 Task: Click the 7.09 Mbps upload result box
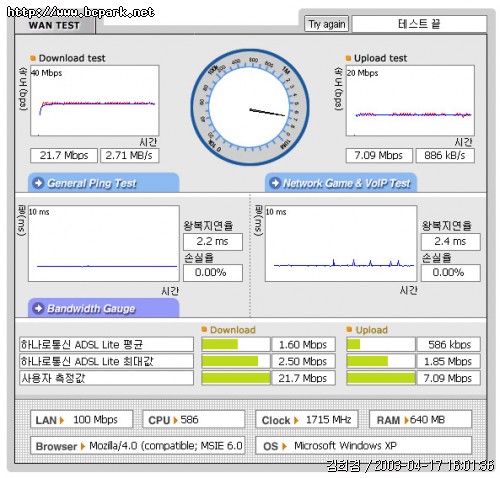379,156
